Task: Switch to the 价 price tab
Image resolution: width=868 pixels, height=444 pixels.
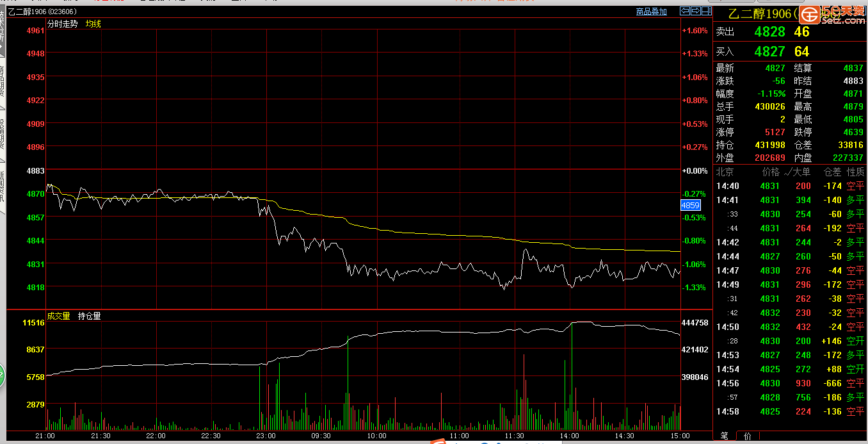Action: click(747, 436)
